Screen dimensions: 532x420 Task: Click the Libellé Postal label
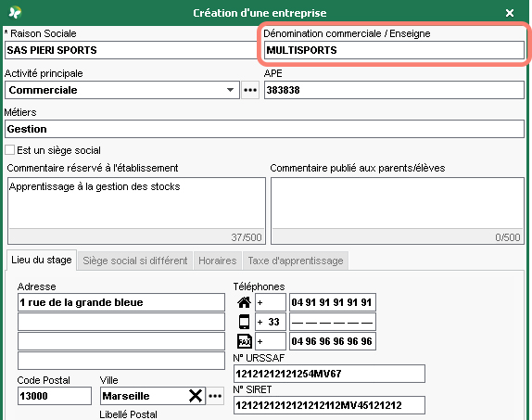coord(128,414)
